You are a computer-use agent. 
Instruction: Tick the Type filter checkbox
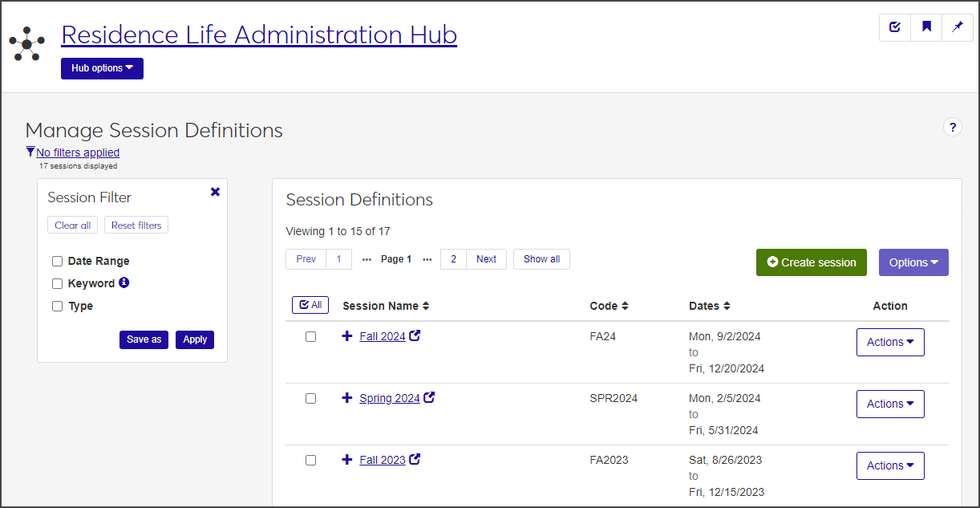[x=58, y=306]
